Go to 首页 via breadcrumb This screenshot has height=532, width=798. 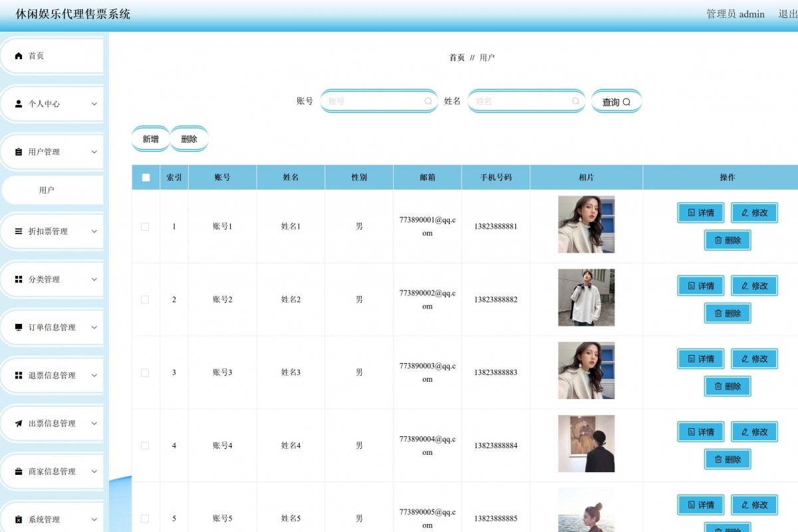point(457,58)
